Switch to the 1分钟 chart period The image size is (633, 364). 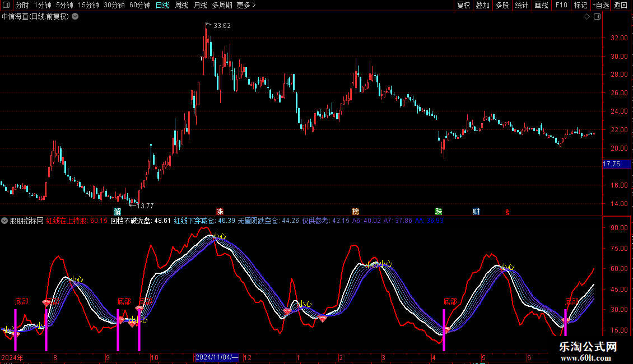tap(43, 5)
